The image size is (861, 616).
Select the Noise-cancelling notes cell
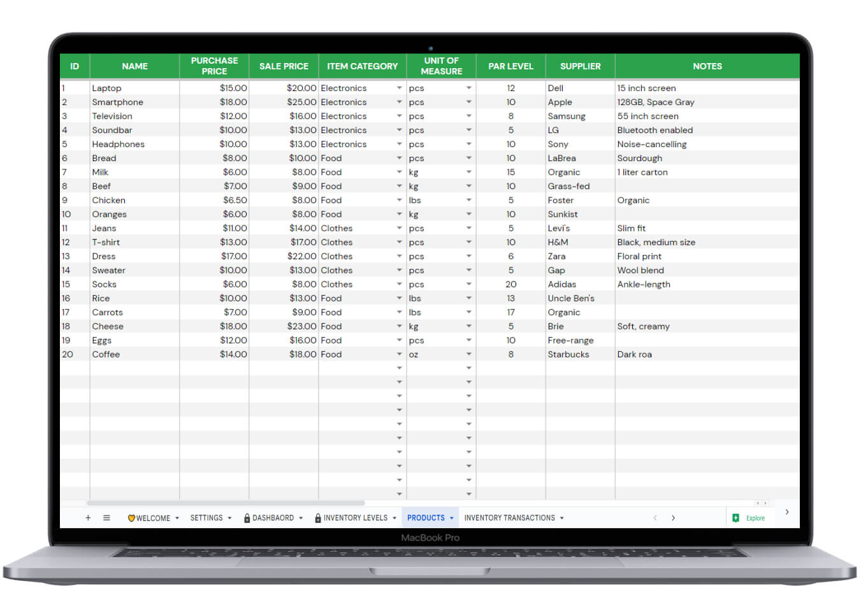coord(707,144)
